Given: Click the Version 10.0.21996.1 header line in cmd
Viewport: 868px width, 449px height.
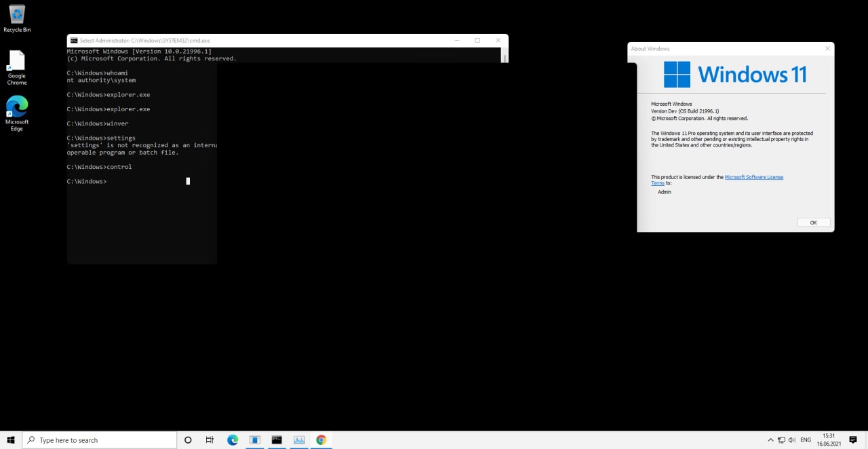Looking at the screenshot, I should point(139,52).
